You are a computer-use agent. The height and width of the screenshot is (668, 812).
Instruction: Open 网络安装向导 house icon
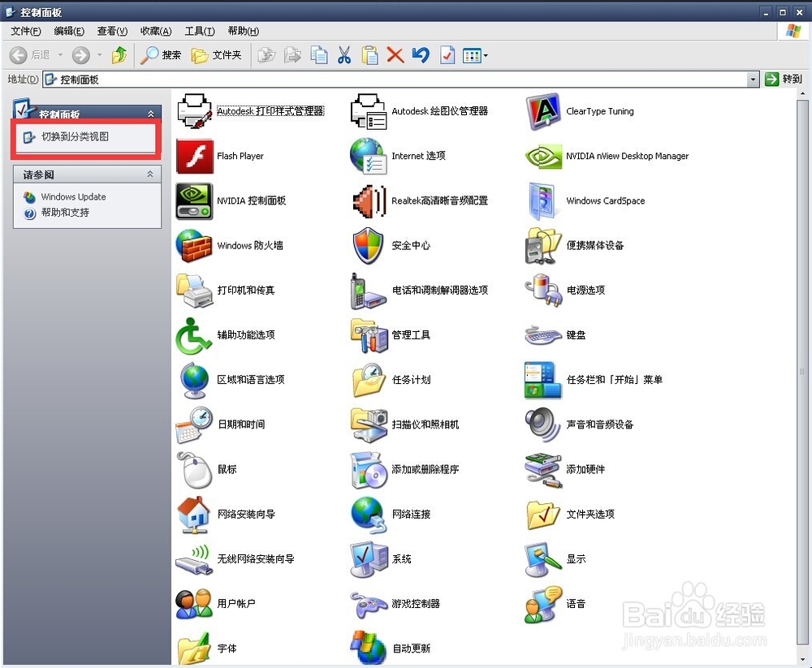(194, 515)
